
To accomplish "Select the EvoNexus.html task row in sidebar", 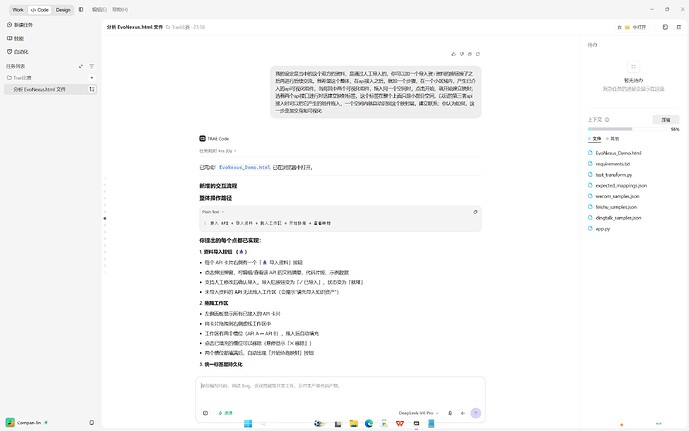I will [x=51, y=89].
